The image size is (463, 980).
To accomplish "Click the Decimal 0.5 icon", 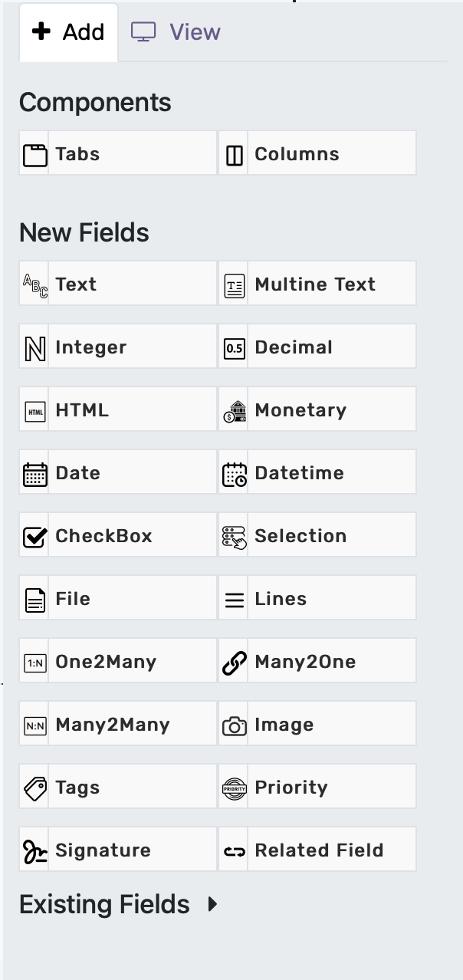I will click(x=234, y=348).
